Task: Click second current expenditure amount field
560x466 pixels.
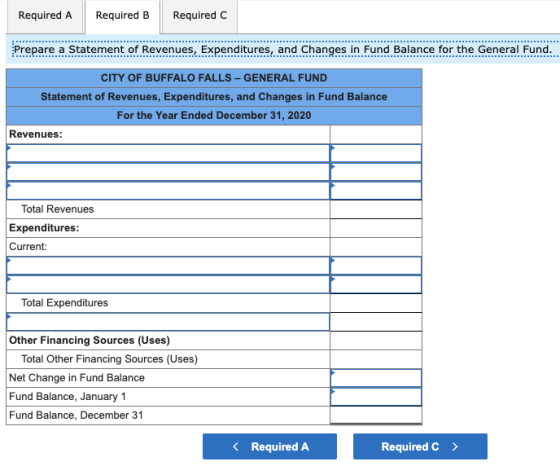Action: (376, 284)
